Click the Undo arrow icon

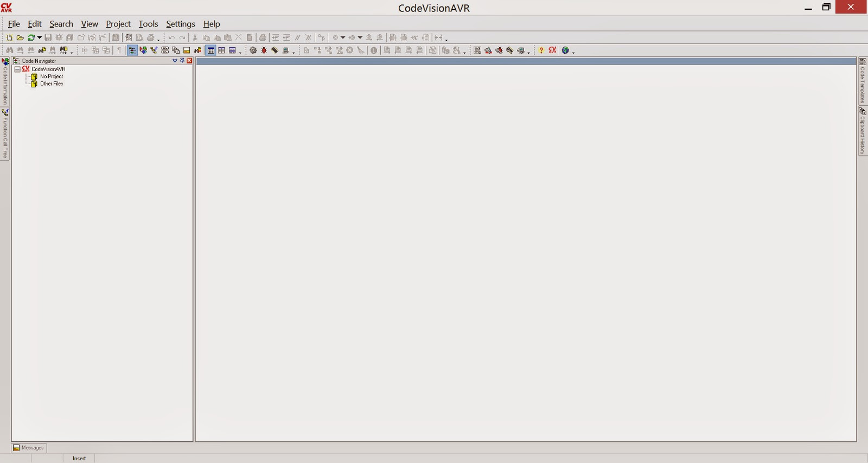point(171,37)
